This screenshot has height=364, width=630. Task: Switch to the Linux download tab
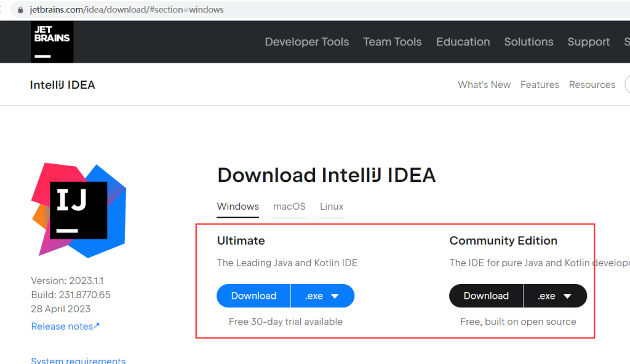click(x=331, y=207)
